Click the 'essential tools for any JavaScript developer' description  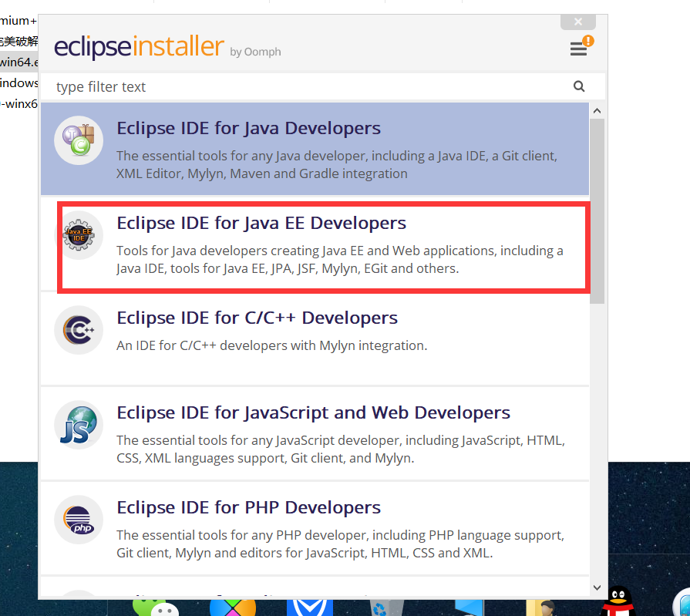tap(341, 449)
